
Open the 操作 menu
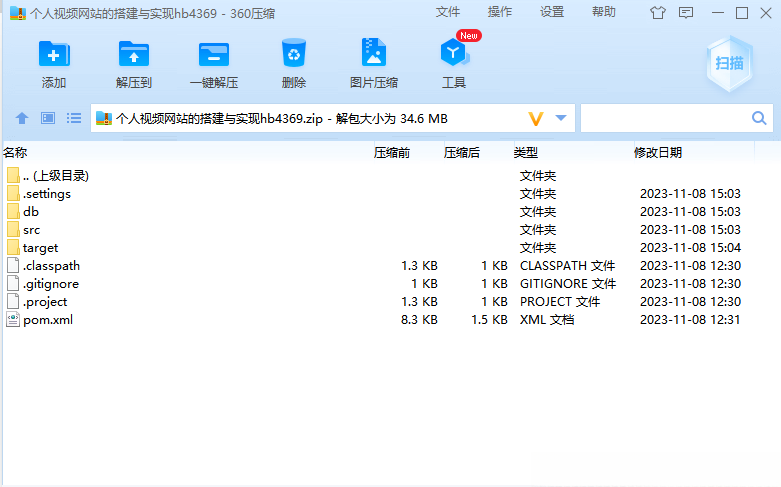pyautogui.click(x=500, y=12)
